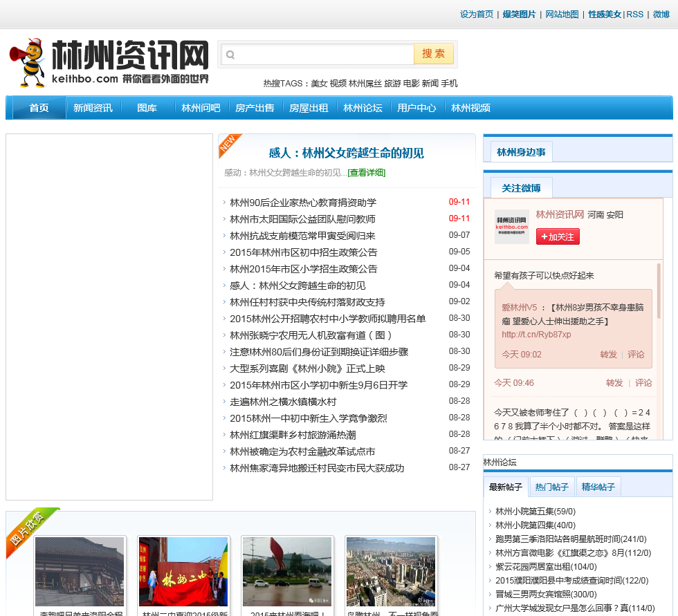
Task: Open 林州市太阳国际公益团队慰问教师 article
Action: tap(303, 219)
